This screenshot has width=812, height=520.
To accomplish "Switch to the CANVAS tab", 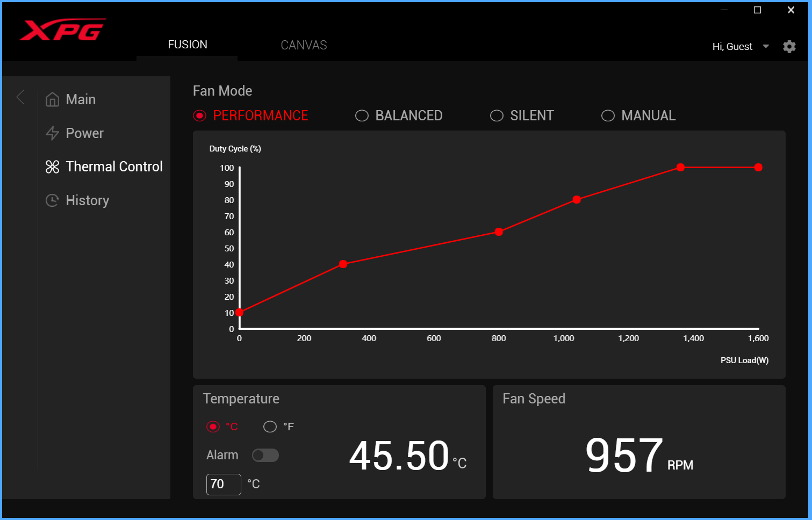I will (304, 45).
